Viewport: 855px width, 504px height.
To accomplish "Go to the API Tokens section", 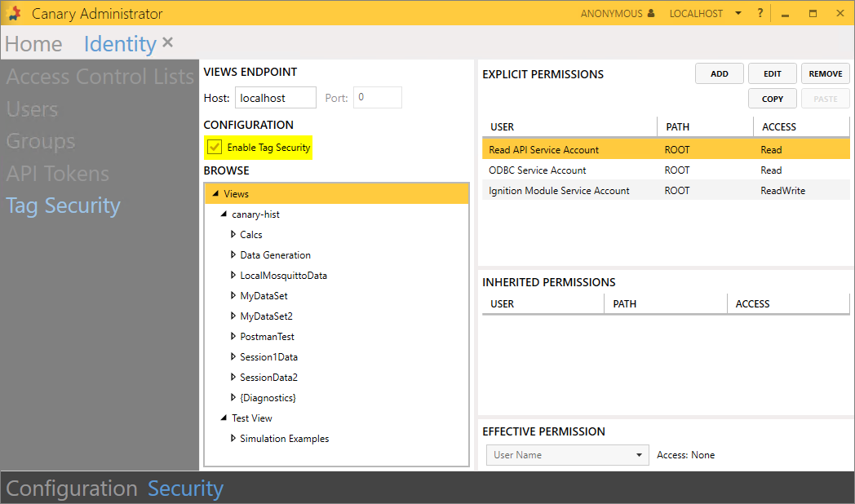I will [58, 174].
